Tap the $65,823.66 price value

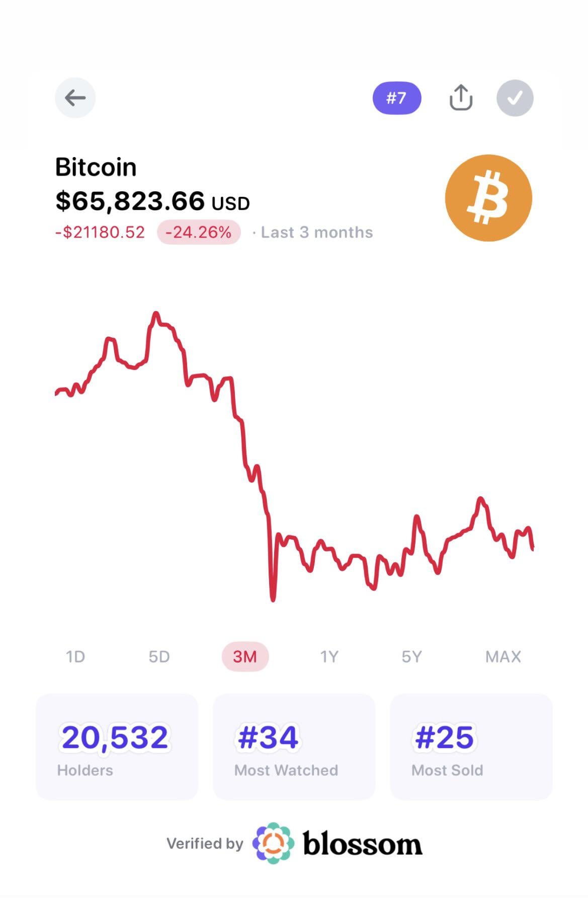130,201
